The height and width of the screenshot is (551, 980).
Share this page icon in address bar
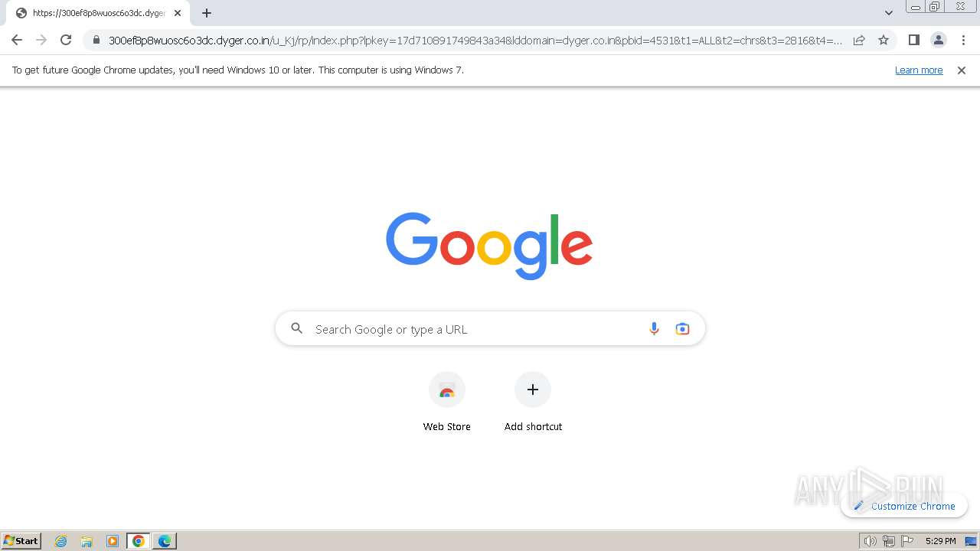[x=859, y=40]
